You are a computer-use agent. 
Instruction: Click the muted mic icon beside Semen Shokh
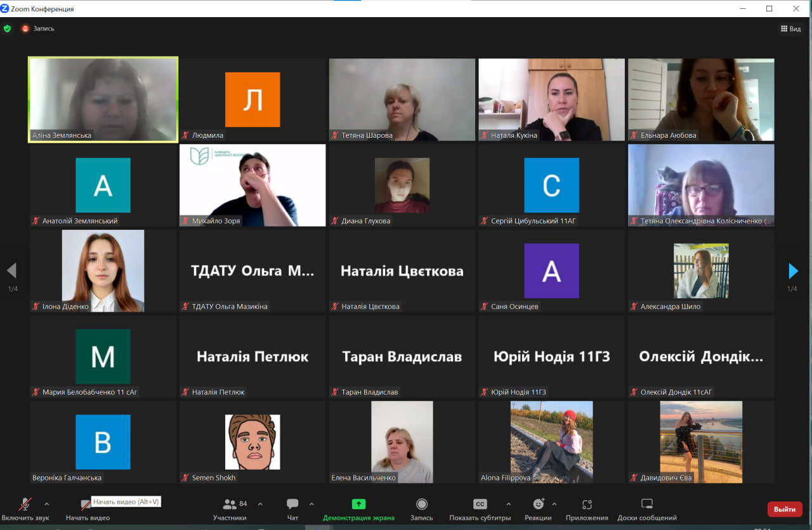pos(186,478)
